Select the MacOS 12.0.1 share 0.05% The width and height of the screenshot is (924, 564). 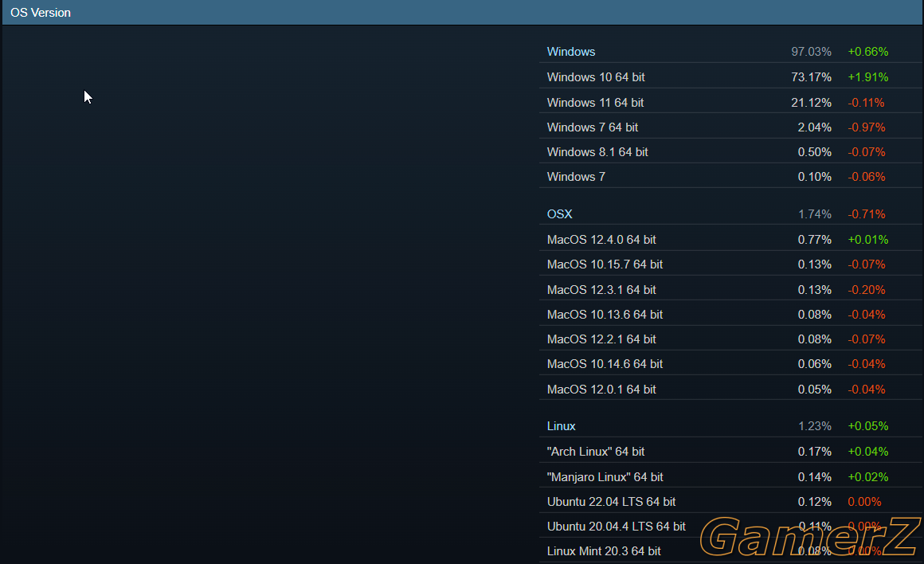click(814, 390)
